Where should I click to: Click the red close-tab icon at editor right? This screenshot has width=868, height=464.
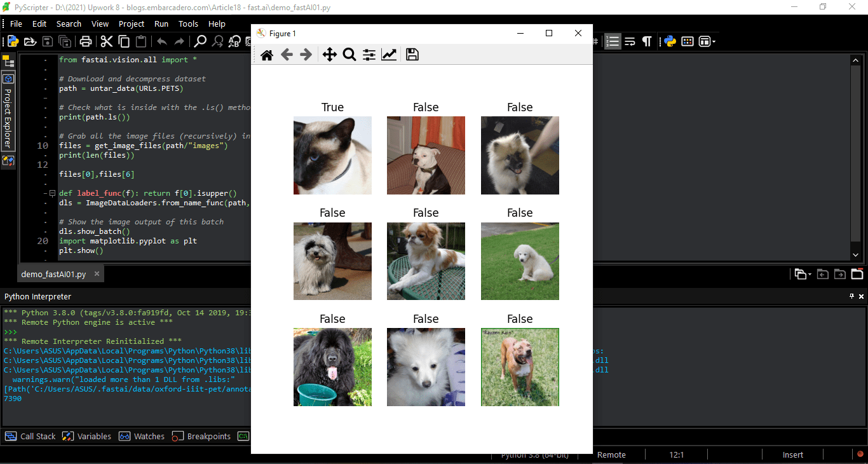coord(857,274)
